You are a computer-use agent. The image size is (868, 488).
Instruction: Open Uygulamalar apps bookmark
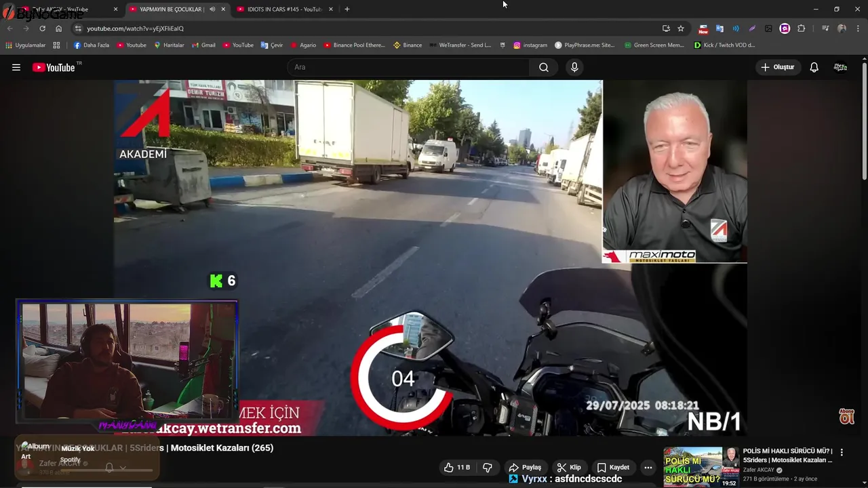click(x=25, y=45)
